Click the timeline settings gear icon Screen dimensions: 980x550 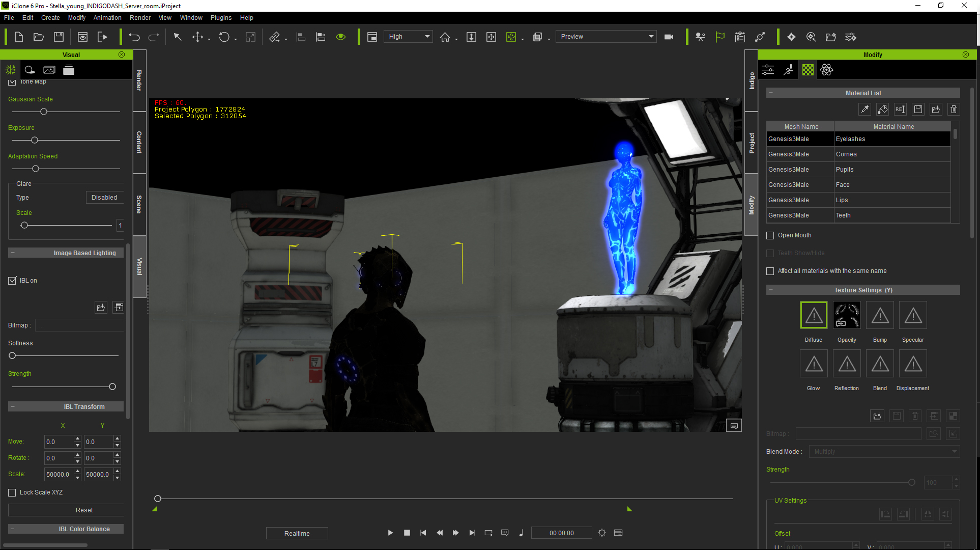pyautogui.click(x=602, y=533)
